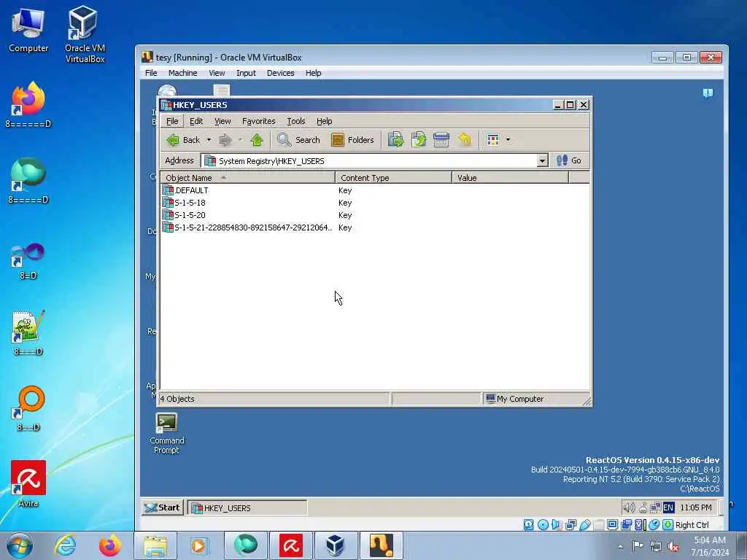Click EN language indicator in ReactOS tray

(668, 507)
